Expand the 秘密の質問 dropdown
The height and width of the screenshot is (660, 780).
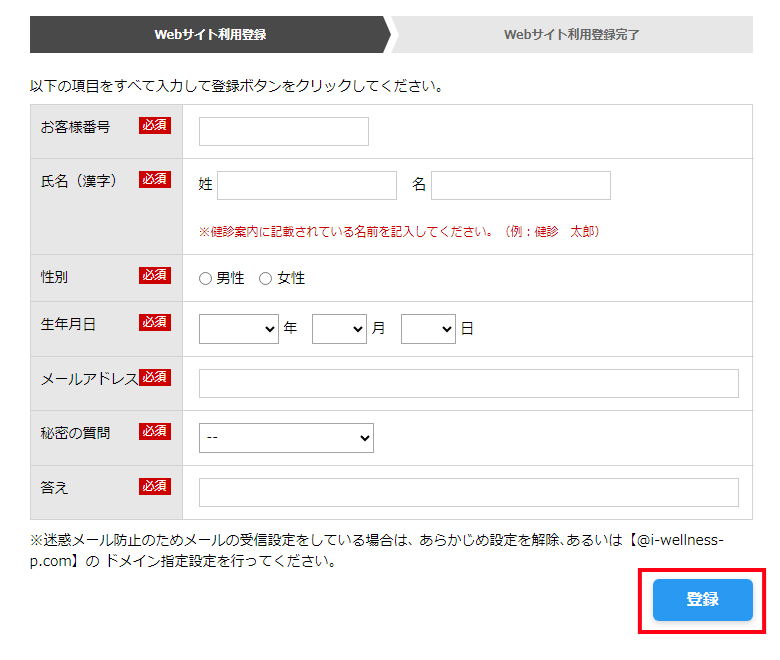(286, 438)
